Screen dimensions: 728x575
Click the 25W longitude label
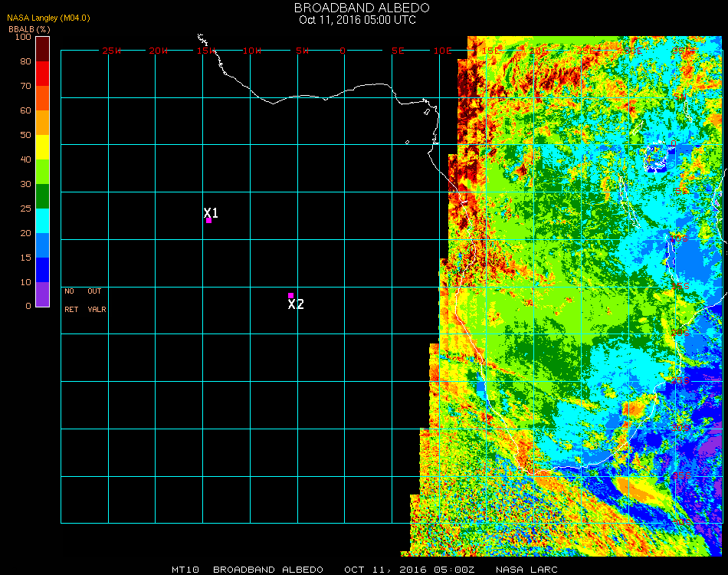(111, 51)
